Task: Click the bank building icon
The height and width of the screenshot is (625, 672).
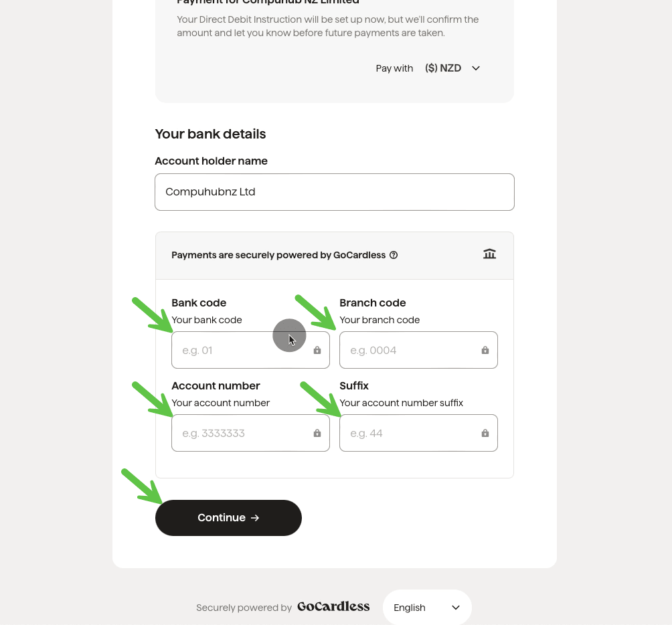Action: [x=489, y=254]
